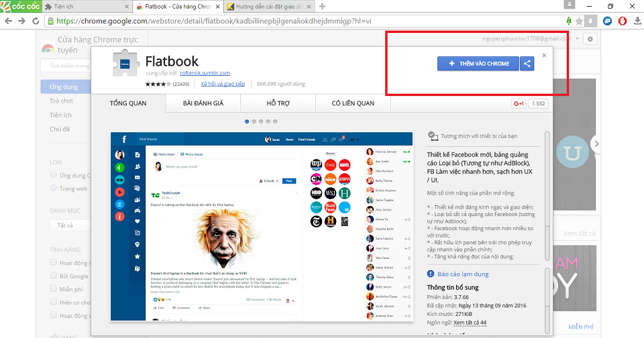Click the Báo cáo lạm dụng link
644x338 pixels.
point(463,274)
